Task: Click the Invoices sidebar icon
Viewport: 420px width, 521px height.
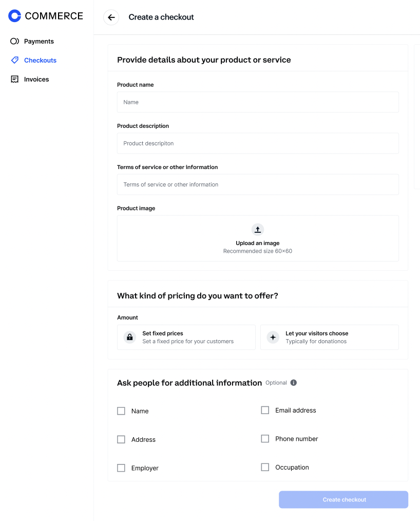Action: [15, 79]
